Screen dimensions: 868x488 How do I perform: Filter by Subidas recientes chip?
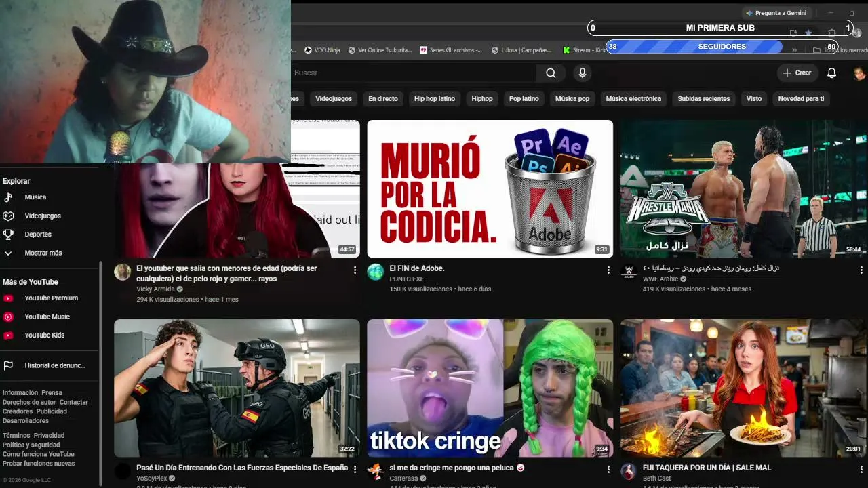(x=704, y=99)
